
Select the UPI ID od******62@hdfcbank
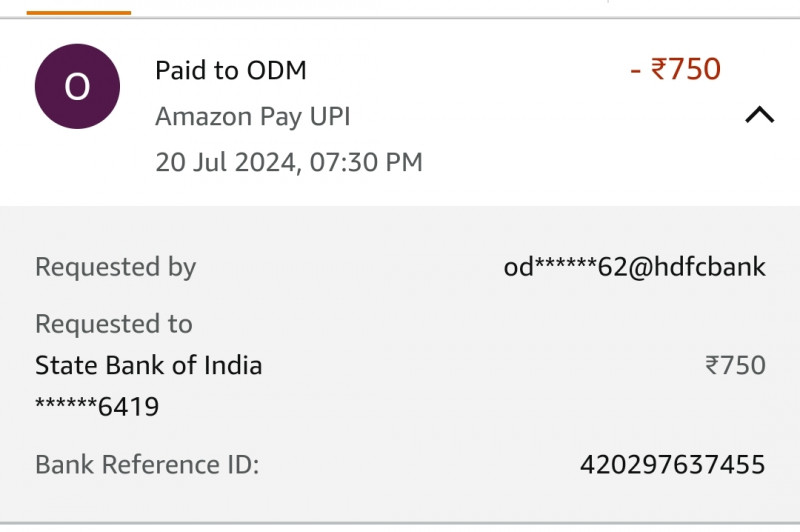point(634,267)
